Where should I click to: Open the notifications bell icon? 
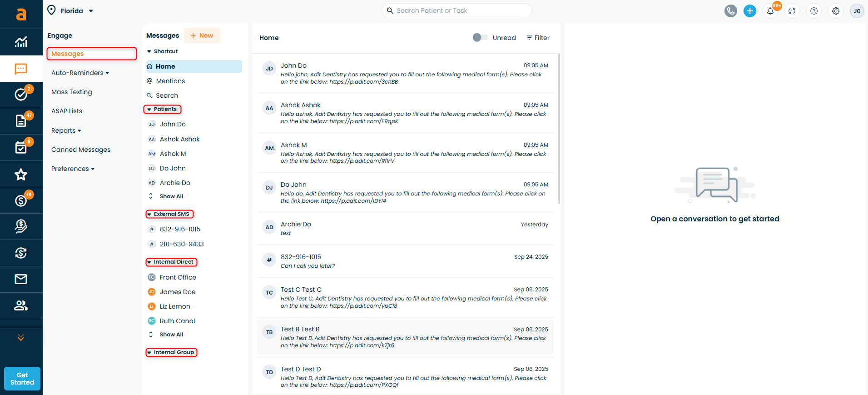click(770, 11)
